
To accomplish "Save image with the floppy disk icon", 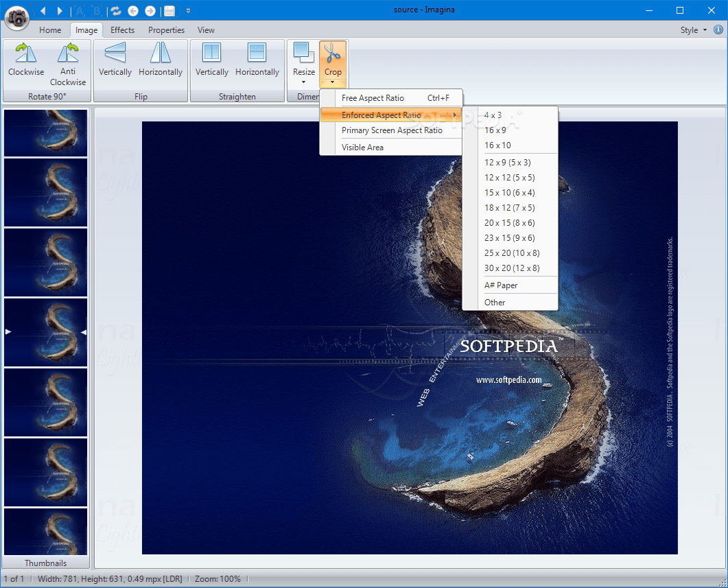I will point(169,11).
